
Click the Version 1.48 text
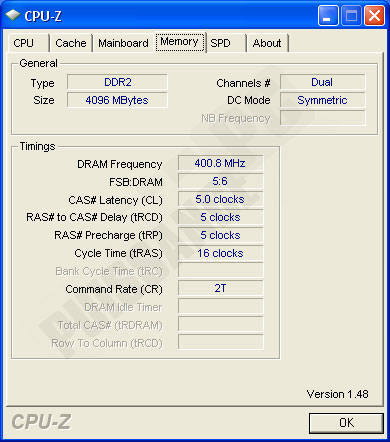point(337,394)
